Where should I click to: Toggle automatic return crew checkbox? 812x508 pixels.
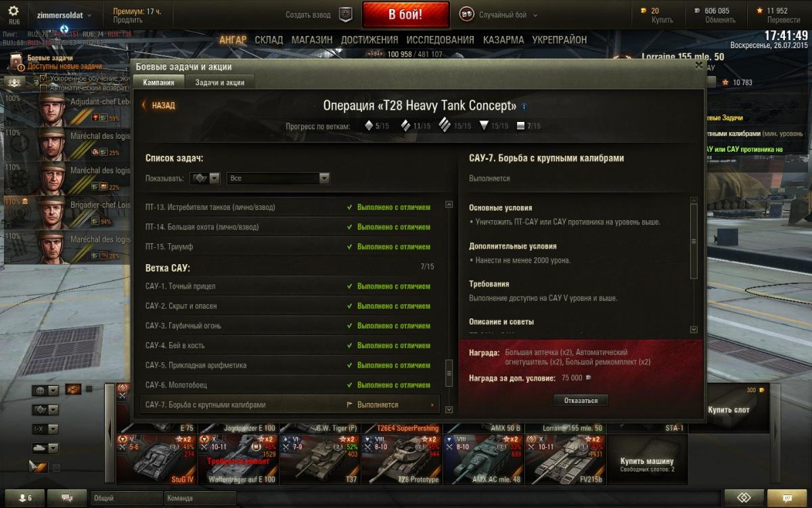coord(44,88)
